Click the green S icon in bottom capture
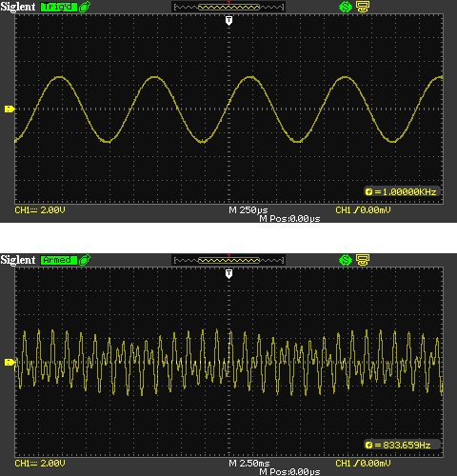457x476 pixels. point(346,260)
